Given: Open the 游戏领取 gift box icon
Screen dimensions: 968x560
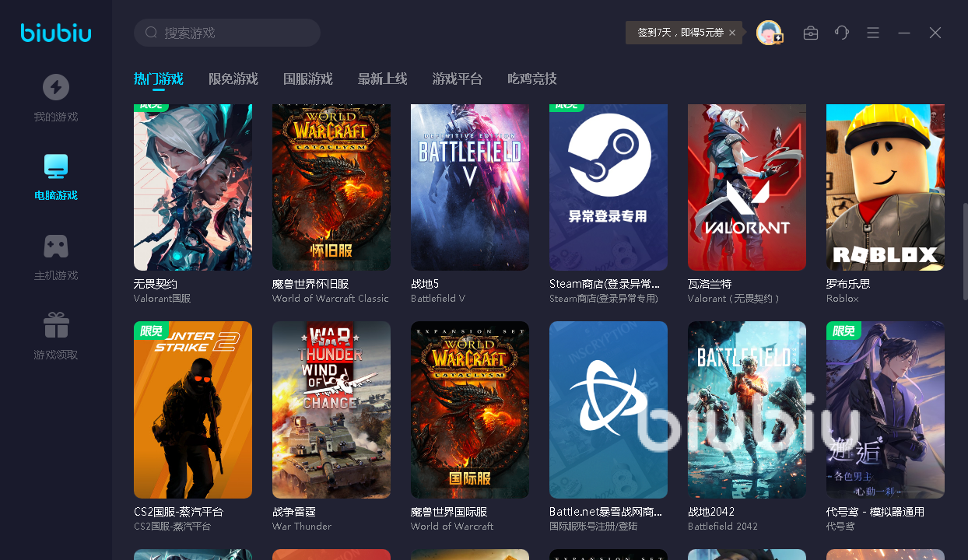Looking at the screenshot, I should [55, 325].
